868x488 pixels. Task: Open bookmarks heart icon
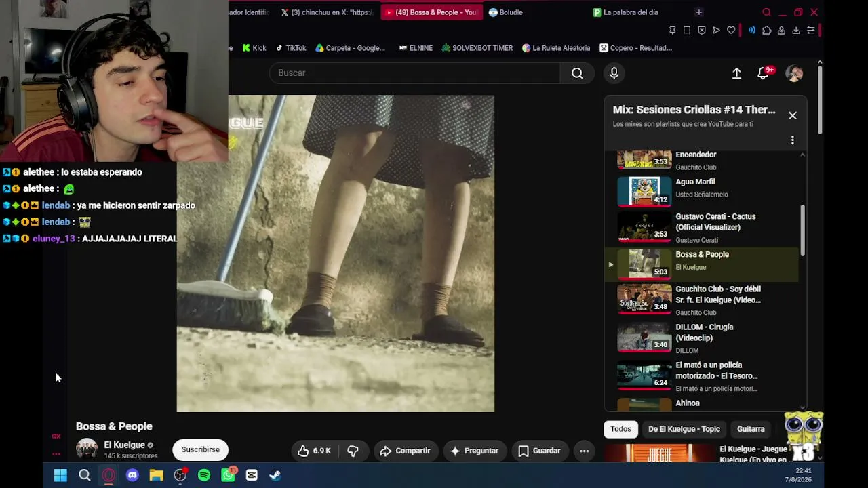tap(731, 30)
